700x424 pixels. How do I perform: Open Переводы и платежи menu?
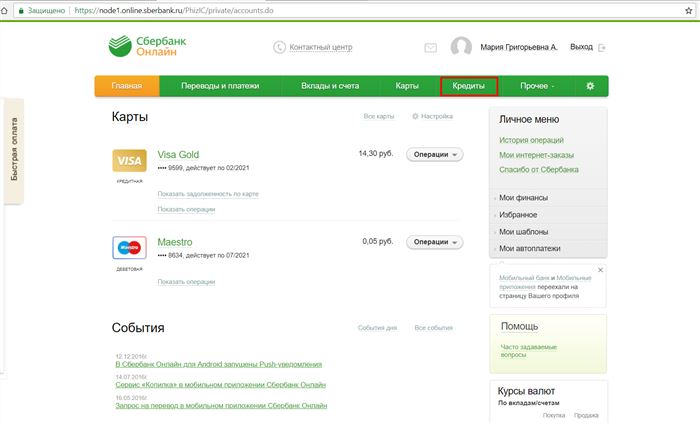click(220, 86)
